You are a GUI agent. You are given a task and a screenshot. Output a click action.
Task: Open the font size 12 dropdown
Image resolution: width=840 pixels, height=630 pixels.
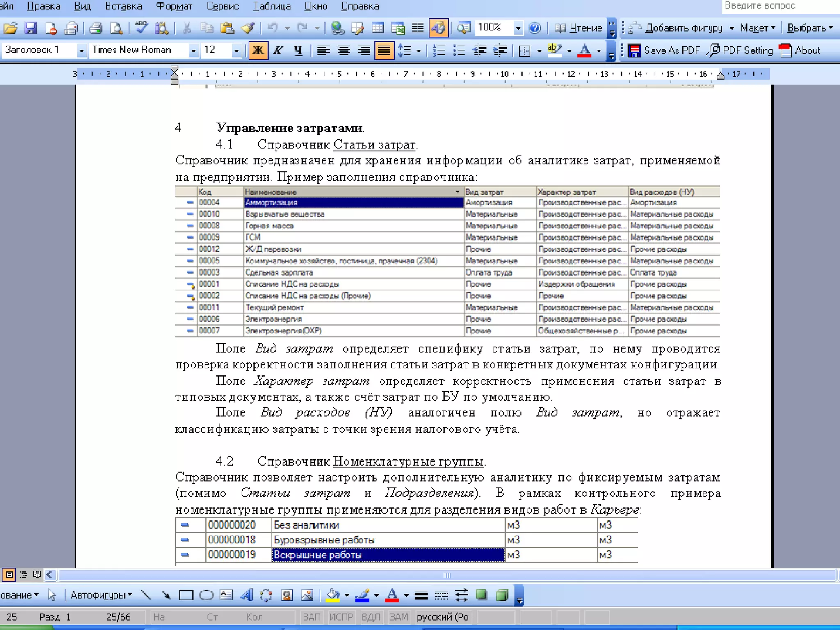(x=236, y=50)
